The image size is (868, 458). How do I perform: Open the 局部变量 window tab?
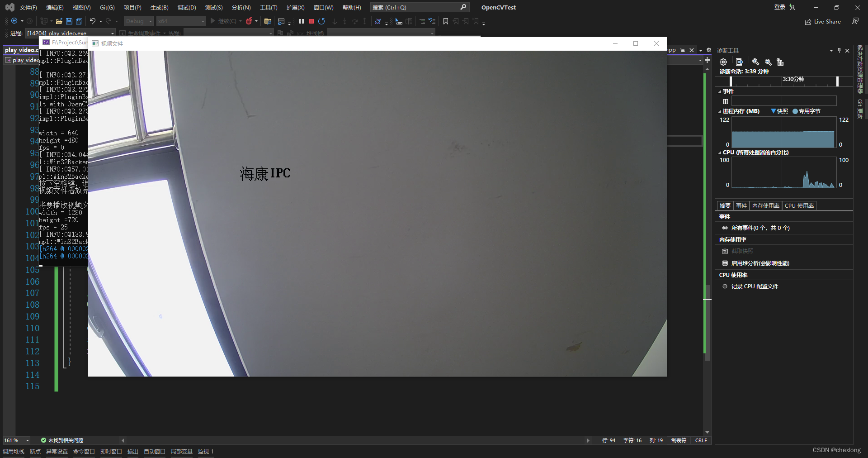pyautogui.click(x=181, y=452)
